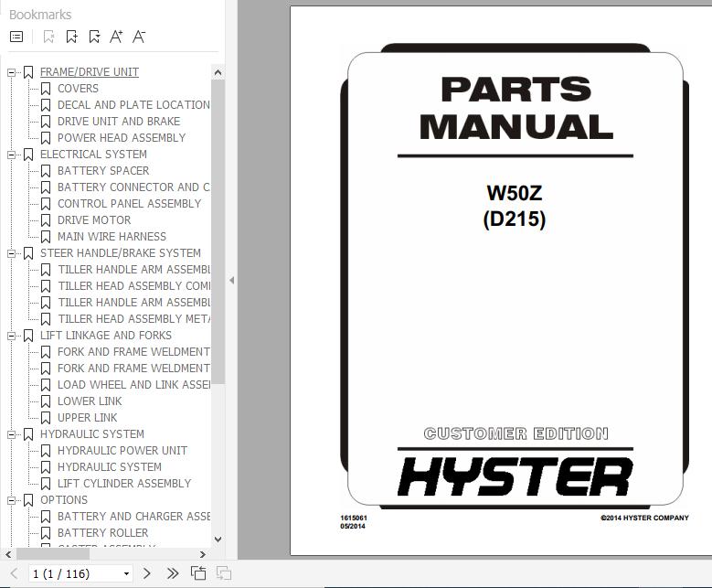Open DRIVE UNIT AND BRAKE bookmark

coord(119,122)
